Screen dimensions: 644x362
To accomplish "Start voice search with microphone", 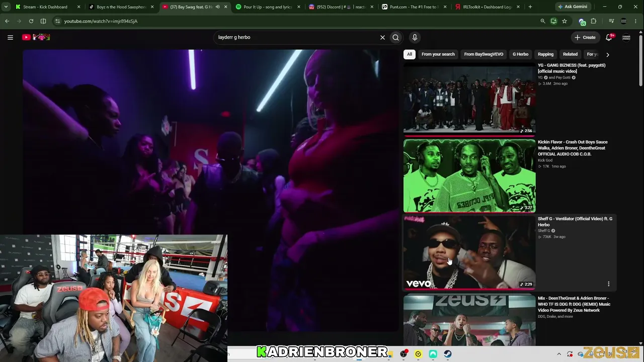I will pos(415,37).
